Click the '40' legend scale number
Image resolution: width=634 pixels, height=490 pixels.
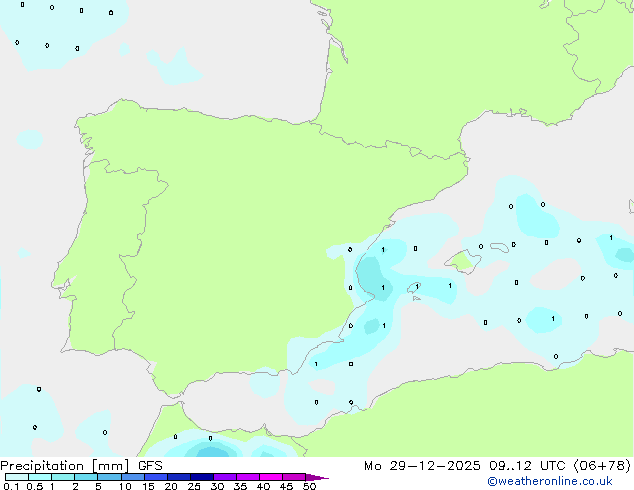pyautogui.click(x=263, y=486)
